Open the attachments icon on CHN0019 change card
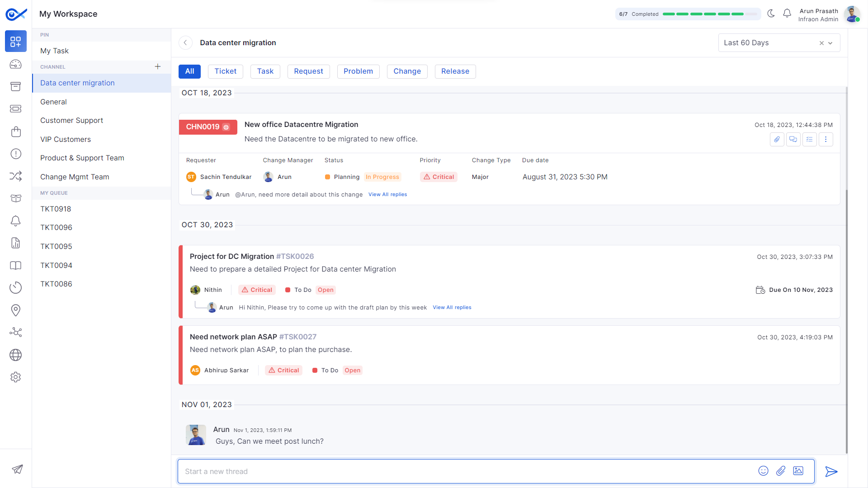868x488 pixels. tap(777, 139)
